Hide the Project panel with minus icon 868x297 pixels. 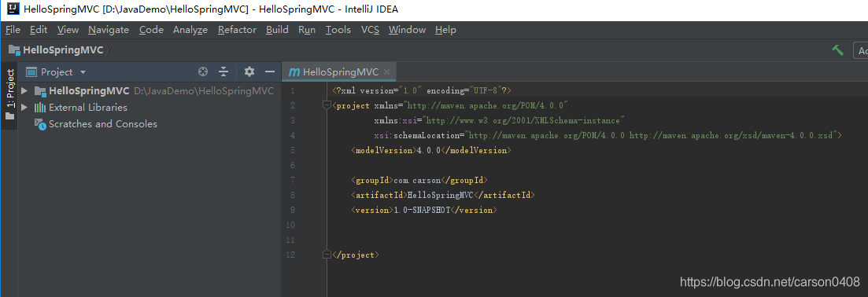pyautogui.click(x=270, y=71)
